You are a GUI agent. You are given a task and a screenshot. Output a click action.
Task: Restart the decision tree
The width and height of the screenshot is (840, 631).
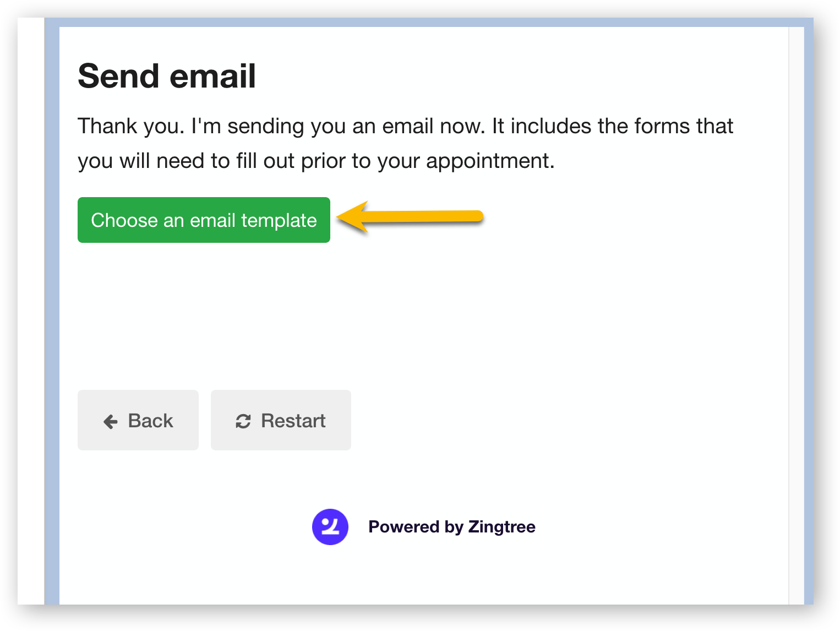pos(281,420)
